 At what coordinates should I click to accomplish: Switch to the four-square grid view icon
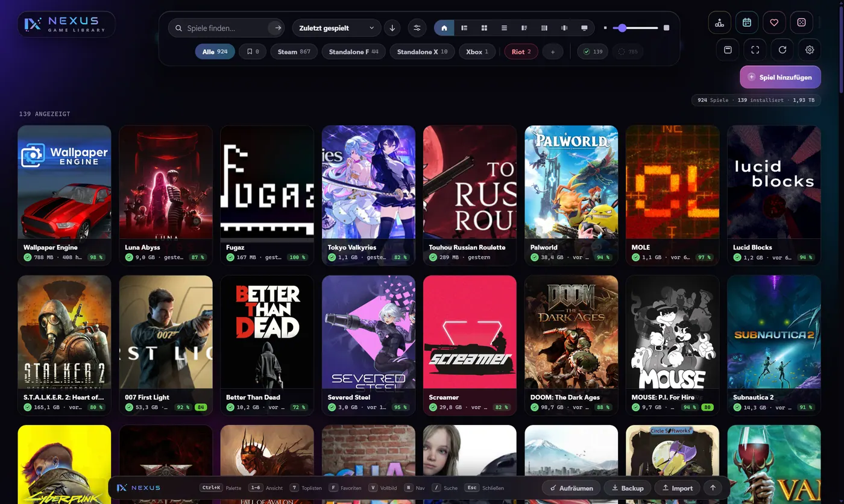pos(484,28)
